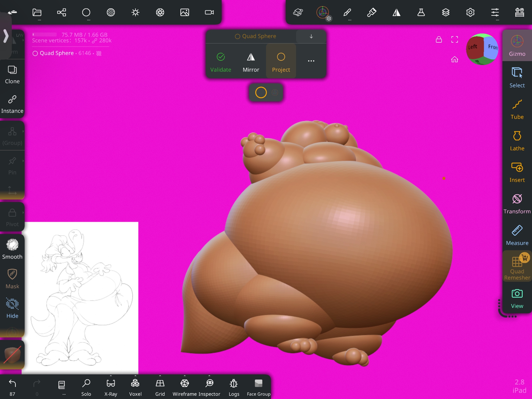Select the Mask tool
The height and width of the screenshot is (399, 532).
coord(12,279)
